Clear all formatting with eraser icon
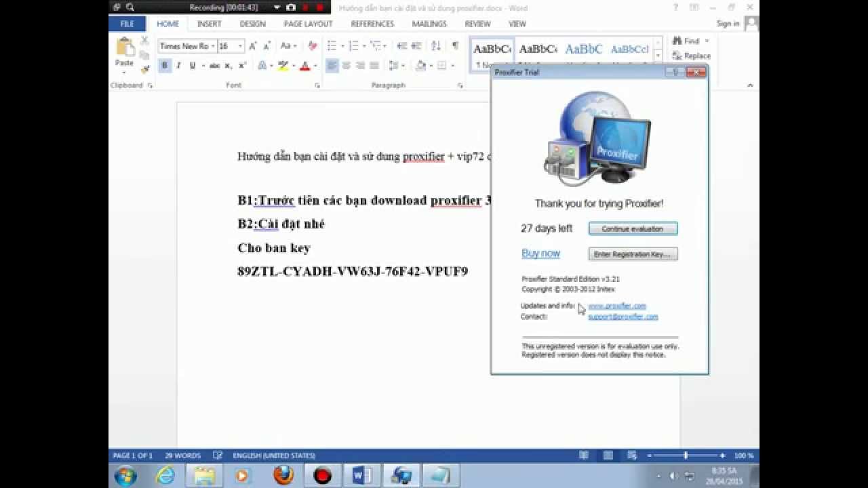The width and height of the screenshot is (868, 488). tap(312, 46)
